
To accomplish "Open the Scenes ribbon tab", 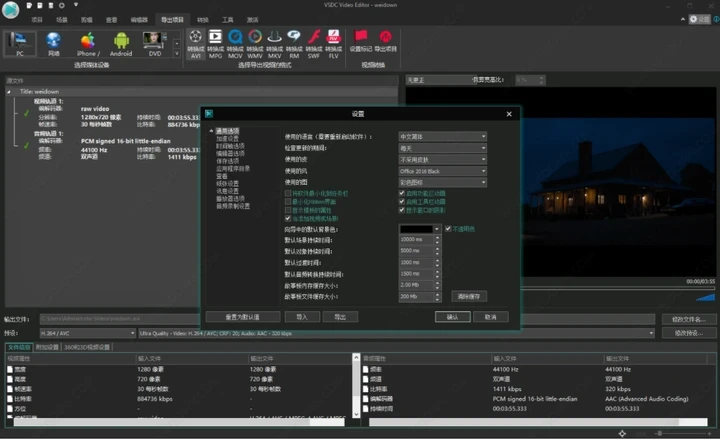I will pyautogui.click(x=62, y=20).
